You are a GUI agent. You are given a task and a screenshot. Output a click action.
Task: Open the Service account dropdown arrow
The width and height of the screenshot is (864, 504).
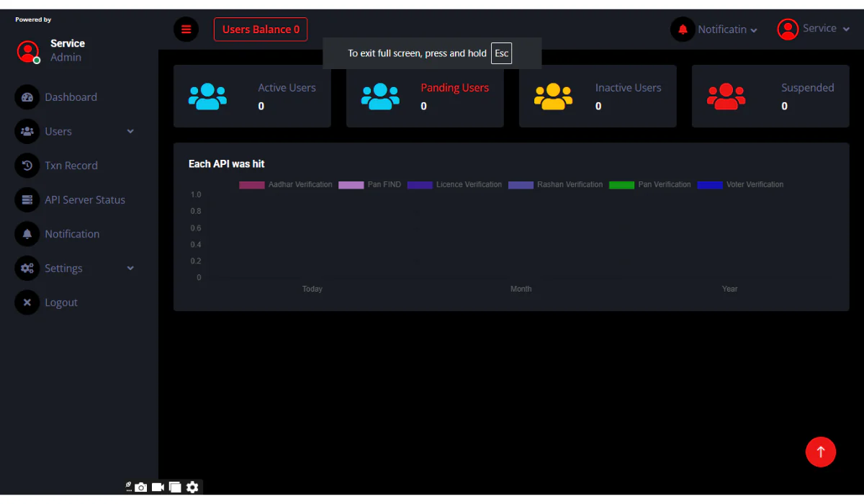[846, 30]
